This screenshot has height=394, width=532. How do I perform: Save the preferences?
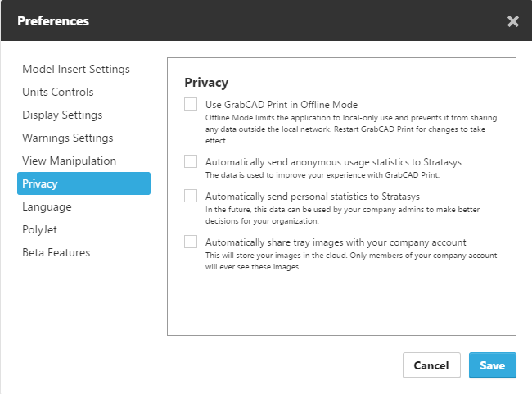[492, 365]
